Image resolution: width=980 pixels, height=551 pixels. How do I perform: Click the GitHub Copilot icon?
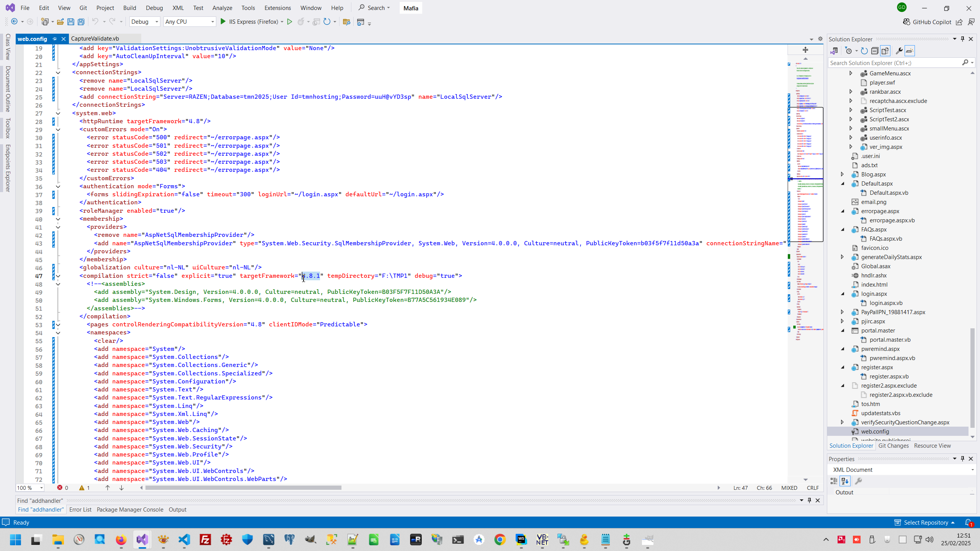tap(906, 22)
